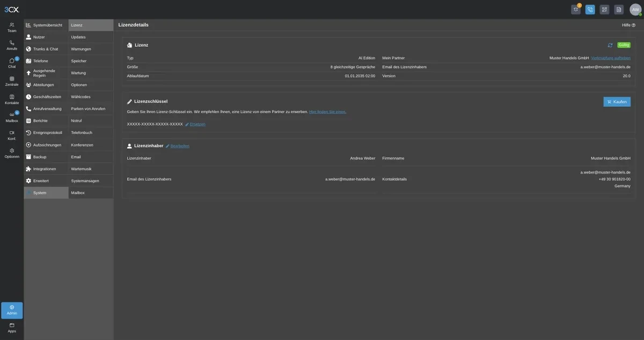Open Abteilungen in admin menu
Screen dimensions: 644x340
click(x=46, y=85)
